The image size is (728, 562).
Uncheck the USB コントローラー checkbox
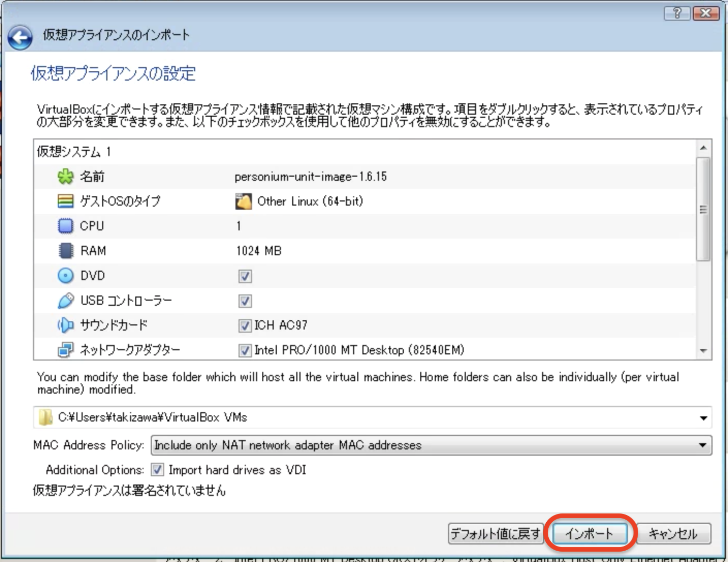(245, 301)
